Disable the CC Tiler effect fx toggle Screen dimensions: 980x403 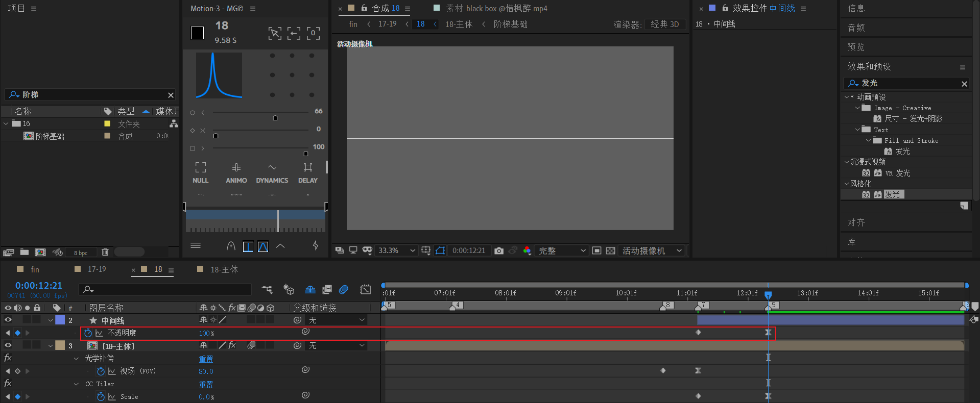pos(8,384)
